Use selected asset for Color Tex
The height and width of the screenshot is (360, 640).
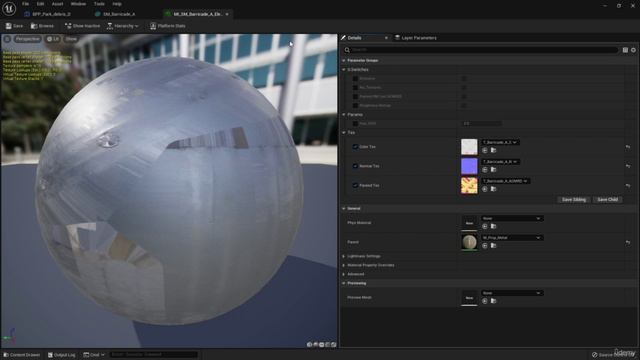(484, 150)
